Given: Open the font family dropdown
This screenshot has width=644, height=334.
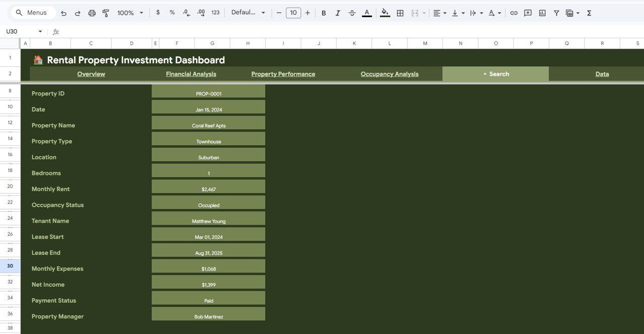Looking at the screenshot, I should point(248,13).
